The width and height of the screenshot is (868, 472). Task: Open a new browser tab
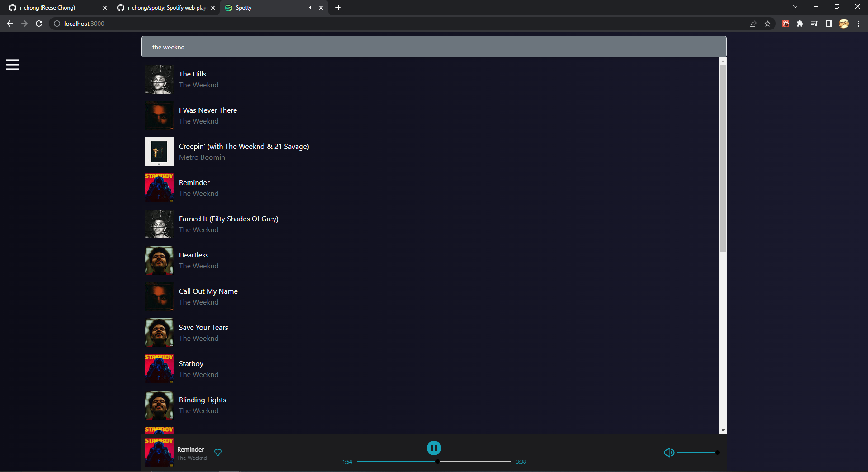(338, 8)
